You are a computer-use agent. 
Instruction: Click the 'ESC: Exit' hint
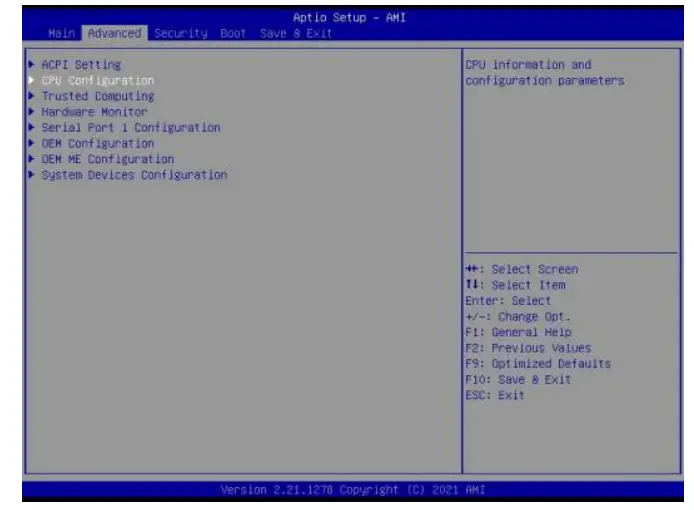coord(495,395)
